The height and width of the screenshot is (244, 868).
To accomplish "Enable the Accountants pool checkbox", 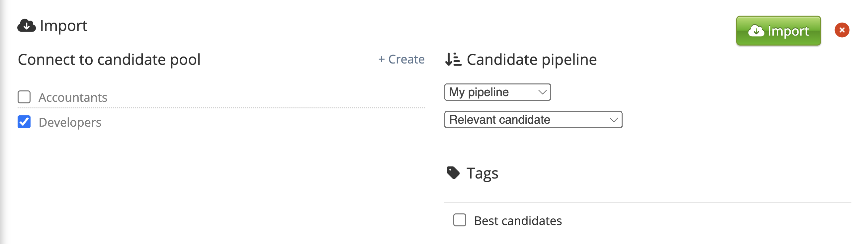I will 24,97.
